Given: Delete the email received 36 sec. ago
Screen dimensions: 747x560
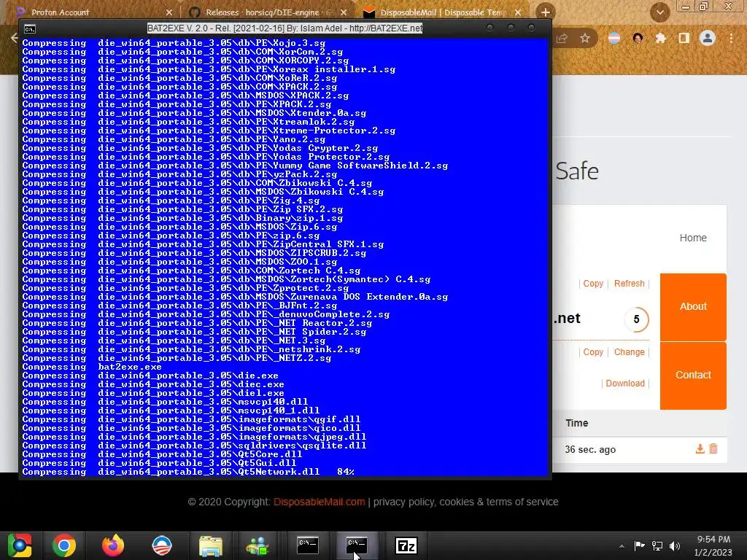Looking at the screenshot, I should pos(713,448).
